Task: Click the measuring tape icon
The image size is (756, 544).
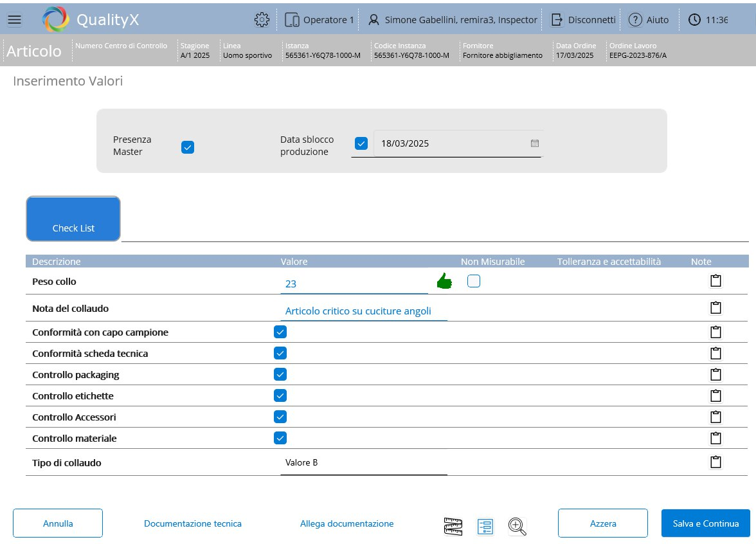Action: (x=453, y=526)
